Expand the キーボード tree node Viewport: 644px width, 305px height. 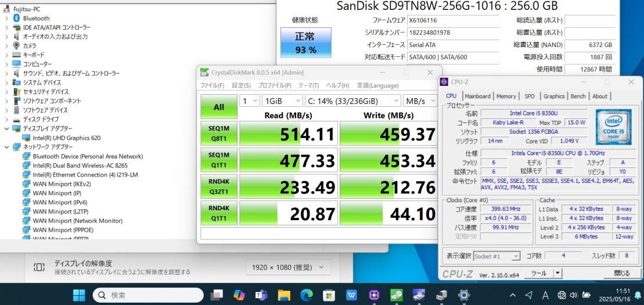point(6,55)
